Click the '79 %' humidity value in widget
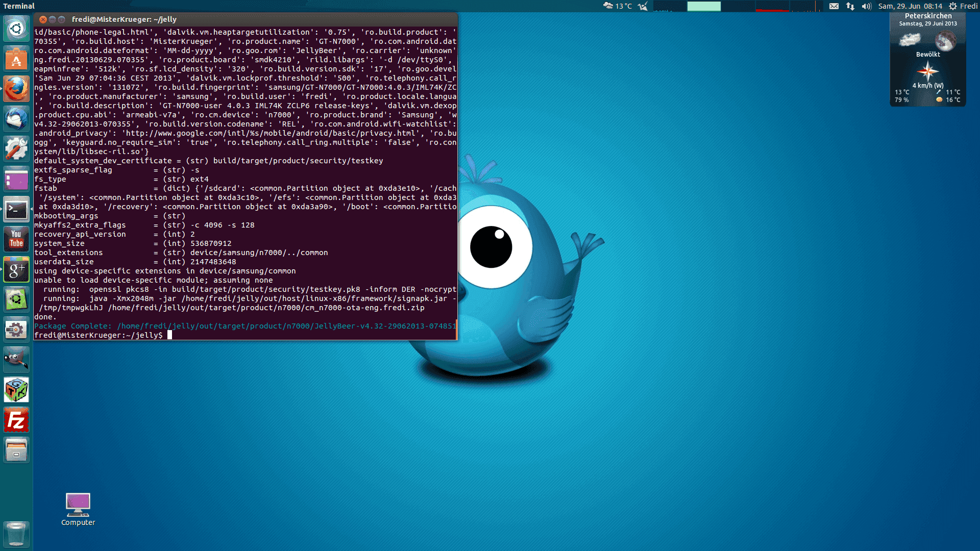 (x=902, y=100)
